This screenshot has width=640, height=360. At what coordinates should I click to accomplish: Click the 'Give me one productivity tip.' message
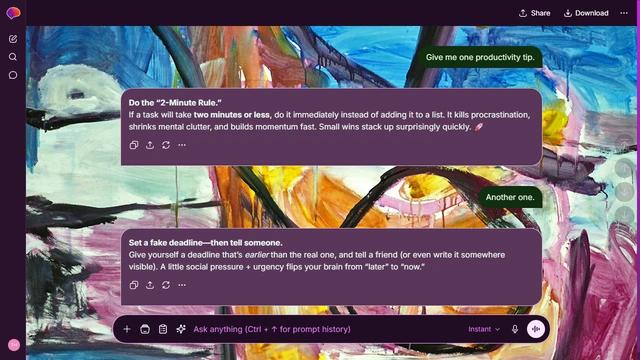[480, 57]
